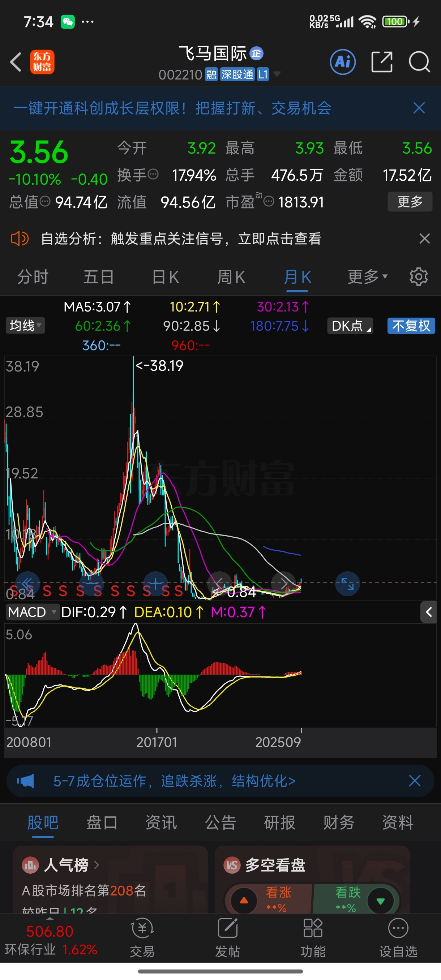Viewport: 441px width, 980px height.
Task: Tap the A股市场排名第208名 text
Action: (84, 890)
